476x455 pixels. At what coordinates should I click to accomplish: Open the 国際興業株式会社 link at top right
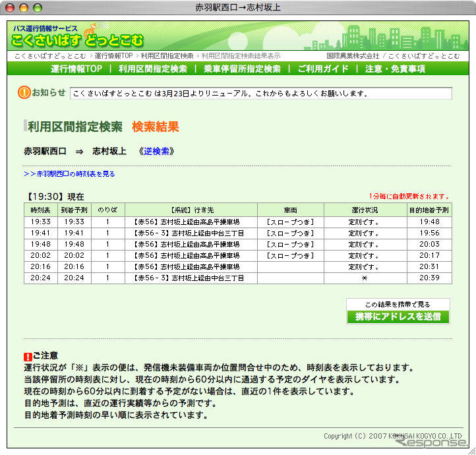click(x=353, y=56)
